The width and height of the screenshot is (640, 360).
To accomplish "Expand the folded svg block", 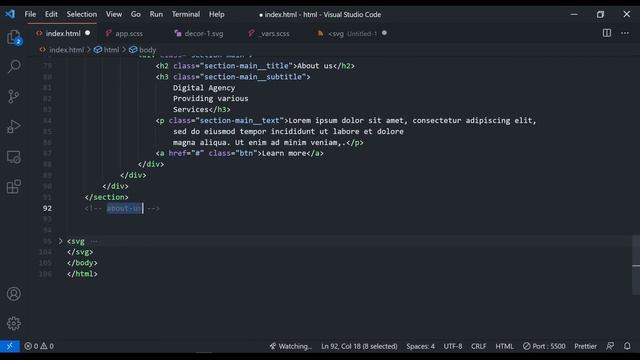I will tap(60, 241).
